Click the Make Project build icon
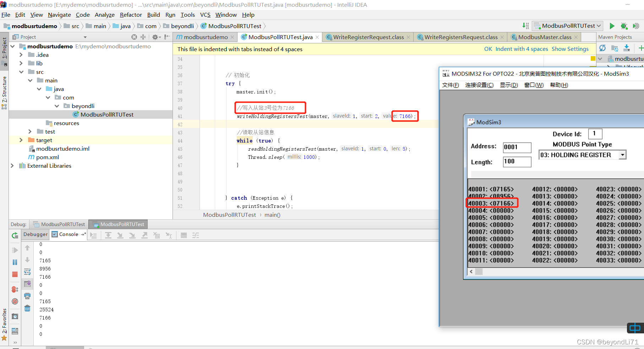 click(525, 26)
